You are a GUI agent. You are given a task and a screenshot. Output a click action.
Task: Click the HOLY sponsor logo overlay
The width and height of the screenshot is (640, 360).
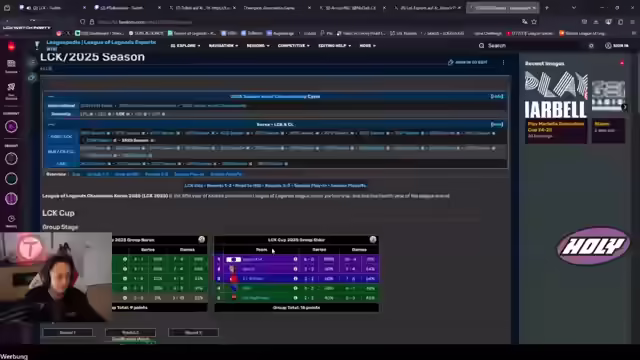(x=593, y=246)
